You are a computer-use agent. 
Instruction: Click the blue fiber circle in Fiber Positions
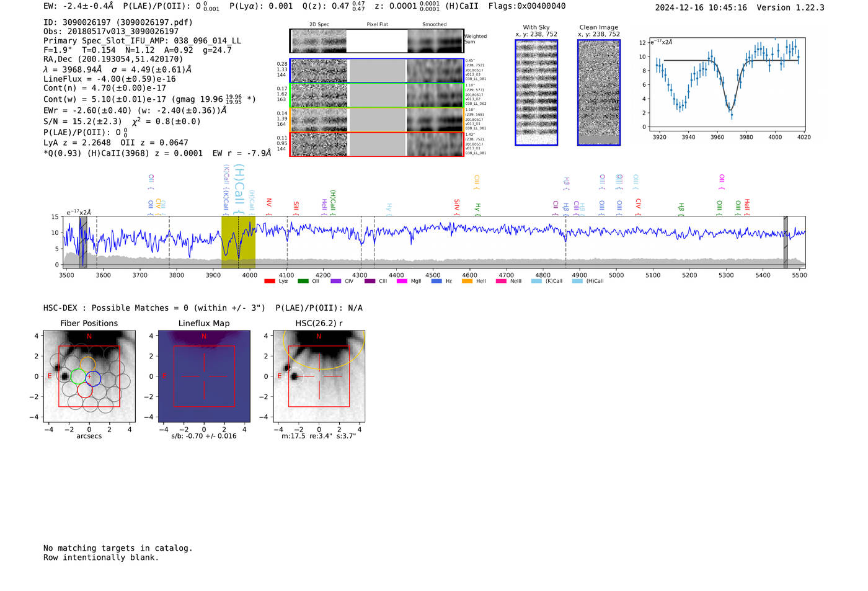point(93,377)
